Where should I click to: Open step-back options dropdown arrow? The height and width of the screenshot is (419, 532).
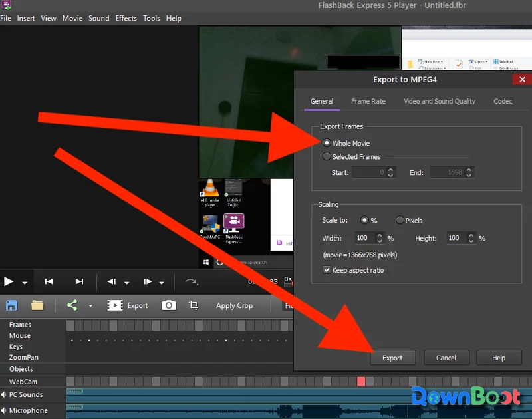(x=126, y=282)
